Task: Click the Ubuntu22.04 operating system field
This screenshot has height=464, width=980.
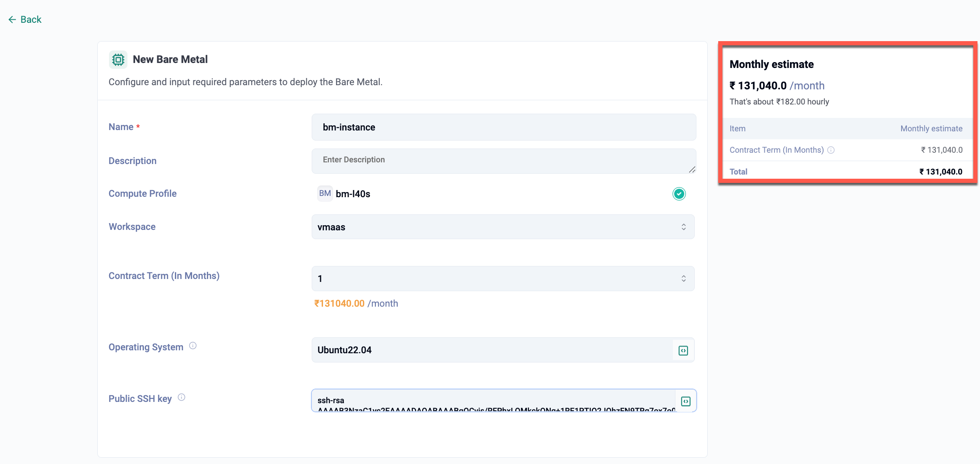Action: point(491,350)
